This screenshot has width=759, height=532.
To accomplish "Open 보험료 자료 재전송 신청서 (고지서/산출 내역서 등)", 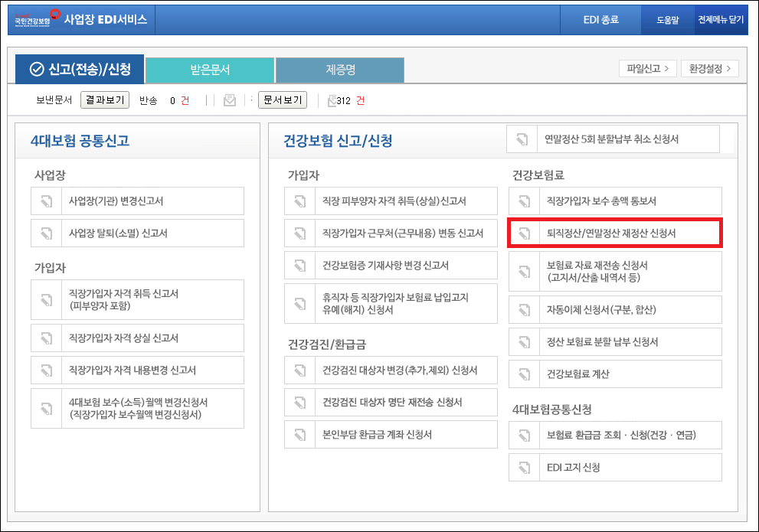I will pyautogui.click(x=615, y=271).
